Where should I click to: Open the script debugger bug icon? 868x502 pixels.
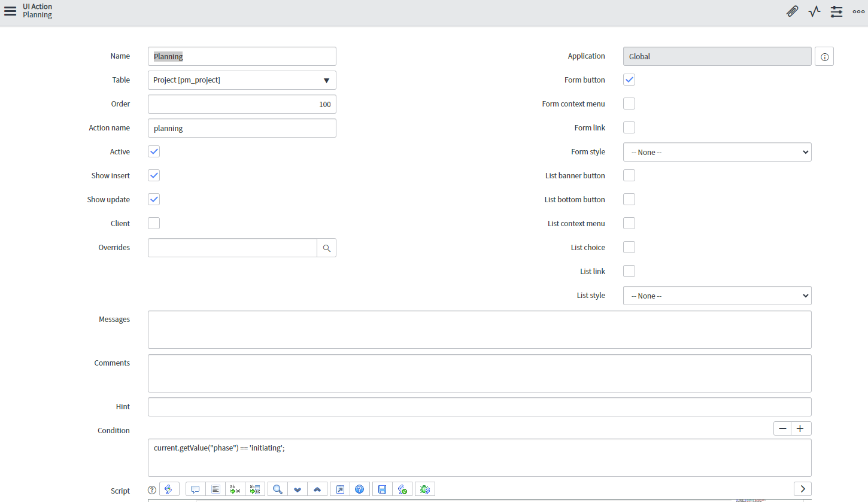[x=425, y=489]
